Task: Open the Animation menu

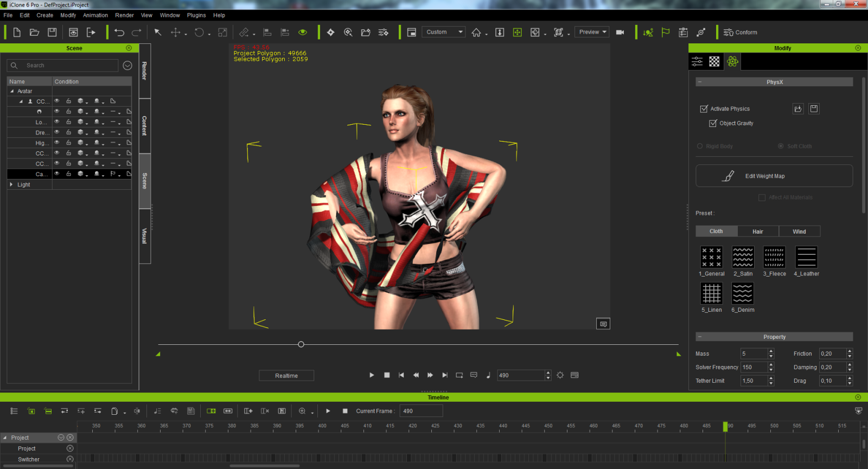Action: tap(95, 15)
